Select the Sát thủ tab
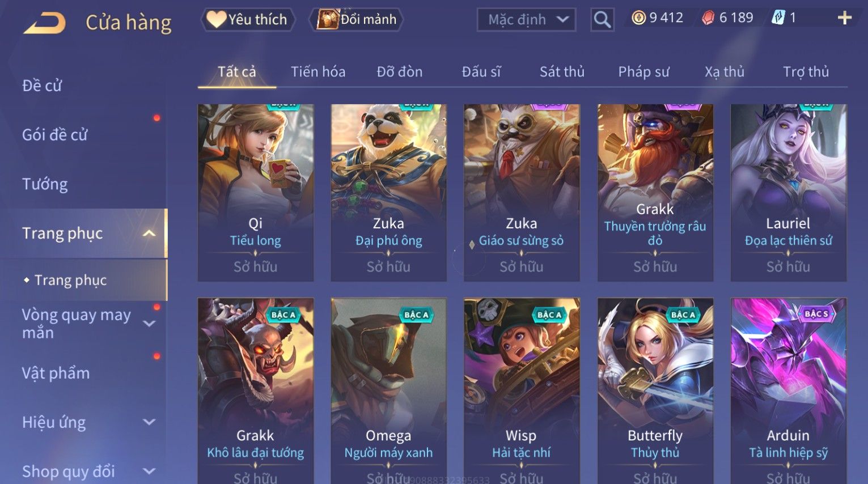 [x=562, y=72]
